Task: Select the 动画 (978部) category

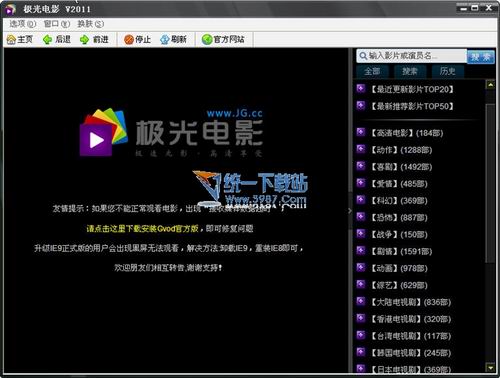Action: pyautogui.click(x=399, y=269)
